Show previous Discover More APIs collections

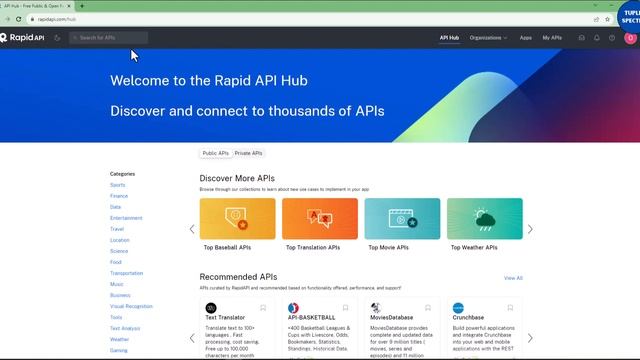(x=192, y=229)
